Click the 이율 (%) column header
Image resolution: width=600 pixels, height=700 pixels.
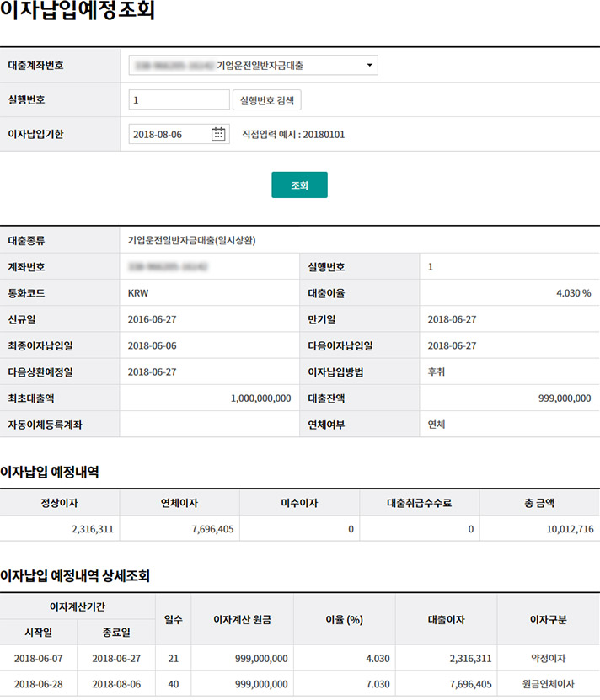tap(344, 619)
